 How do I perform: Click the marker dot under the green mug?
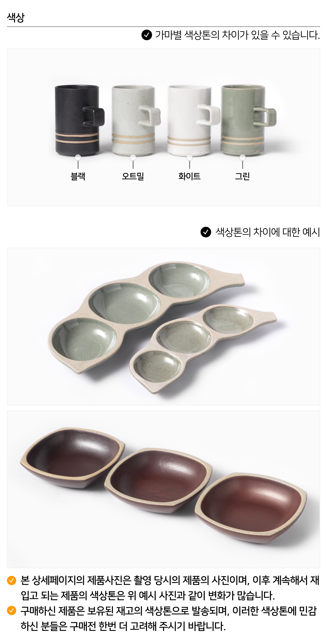[243, 158]
